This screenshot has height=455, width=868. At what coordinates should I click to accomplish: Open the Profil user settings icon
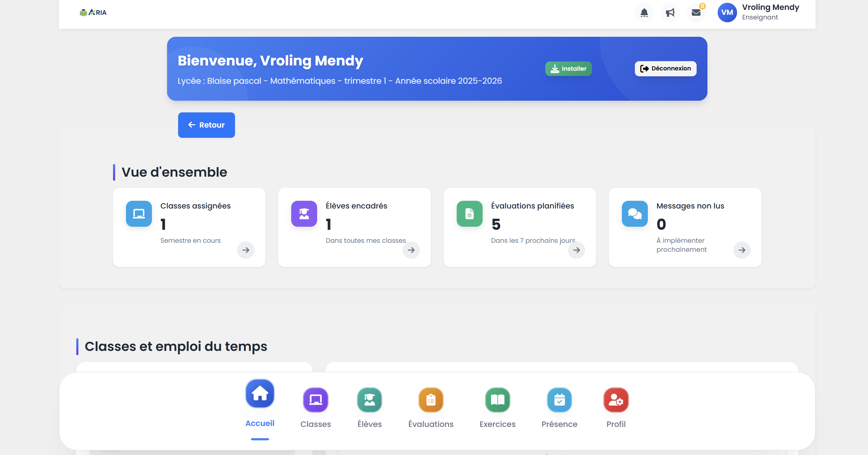pyautogui.click(x=616, y=400)
